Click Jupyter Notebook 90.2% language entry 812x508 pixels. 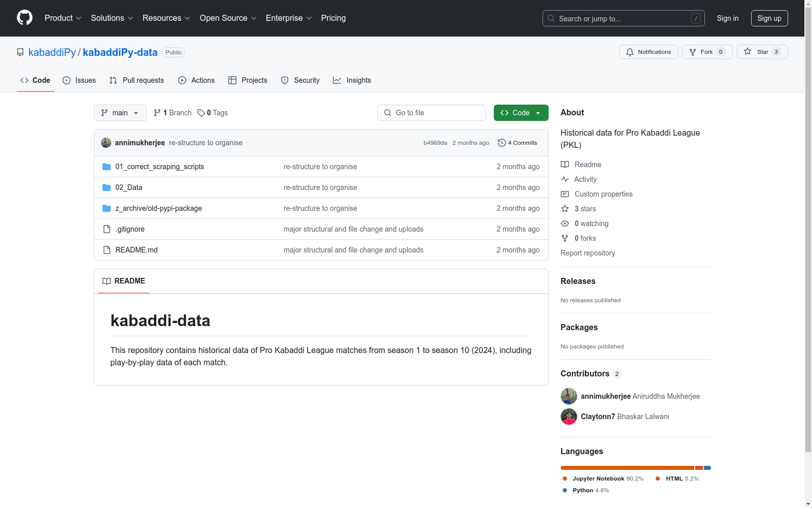[603, 479]
